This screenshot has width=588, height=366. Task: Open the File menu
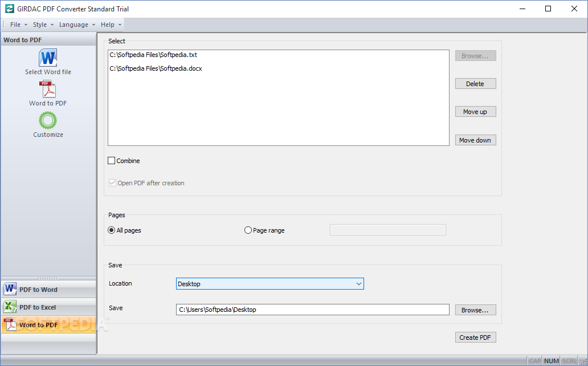click(19, 25)
